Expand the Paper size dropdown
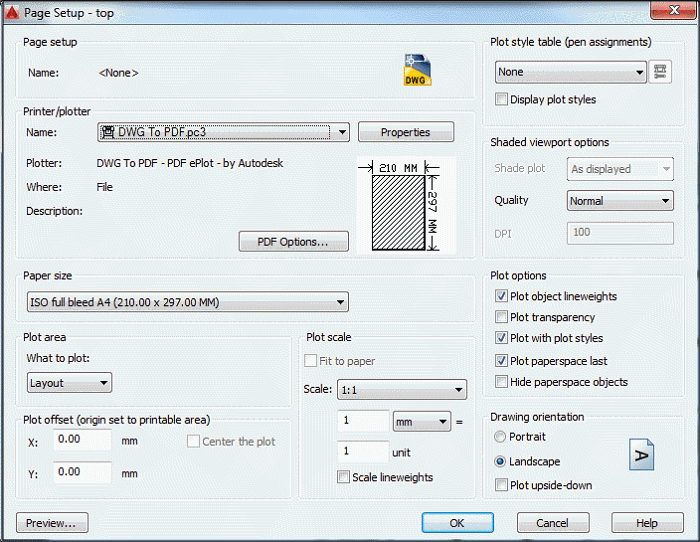This screenshot has width=700, height=542. (x=341, y=302)
